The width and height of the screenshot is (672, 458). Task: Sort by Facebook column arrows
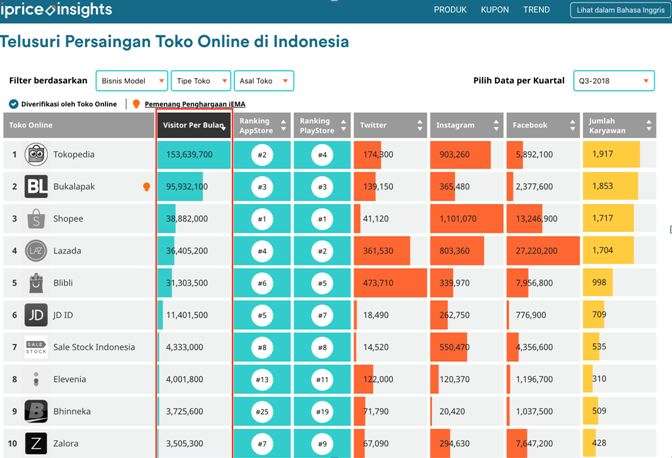coord(573,125)
